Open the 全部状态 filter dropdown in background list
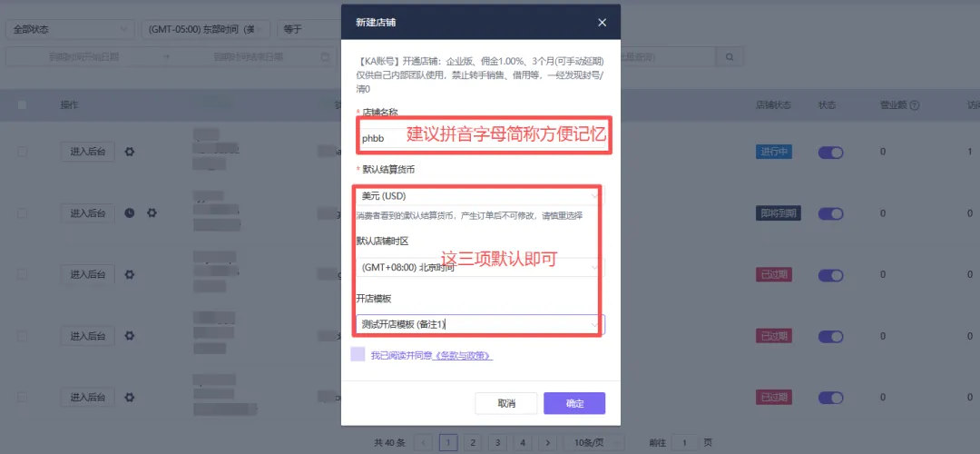 point(70,29)
